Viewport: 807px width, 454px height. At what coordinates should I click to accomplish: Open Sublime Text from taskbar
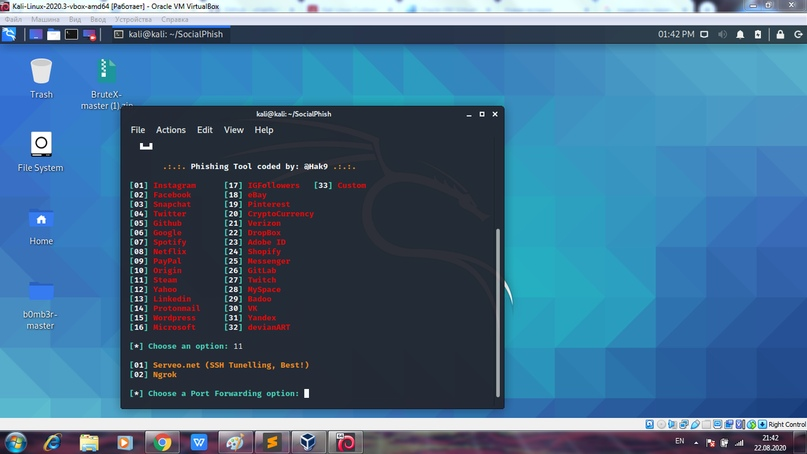click(272, 442)
